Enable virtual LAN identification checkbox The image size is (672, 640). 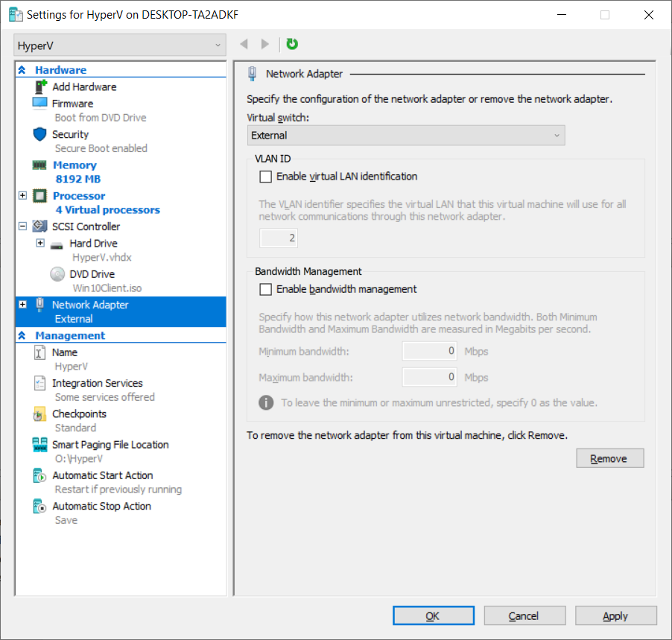[265, 177]
